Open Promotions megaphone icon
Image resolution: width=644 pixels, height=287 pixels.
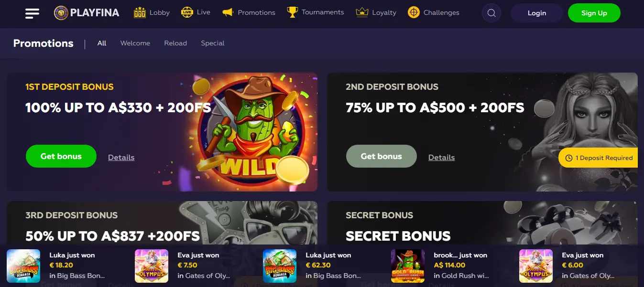tap(228, 12)
